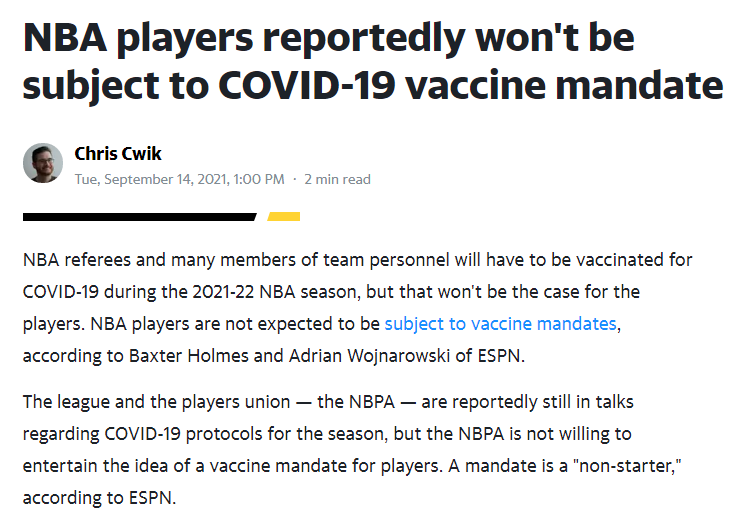Click the word 'mandate' ending the headline
This screenshot has width=745, height=516.
pos(640,86)
